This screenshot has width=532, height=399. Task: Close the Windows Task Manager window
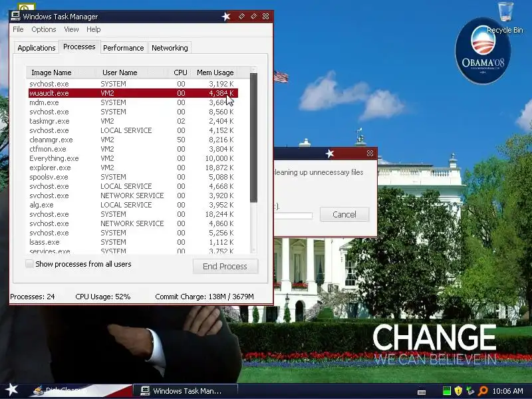click(x=265, y=16)
